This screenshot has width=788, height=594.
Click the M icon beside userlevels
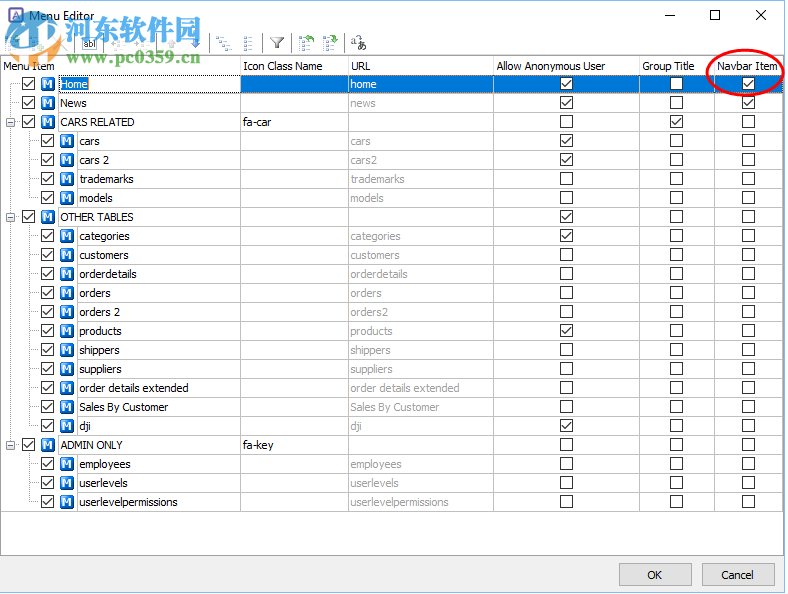click(67, 483)
